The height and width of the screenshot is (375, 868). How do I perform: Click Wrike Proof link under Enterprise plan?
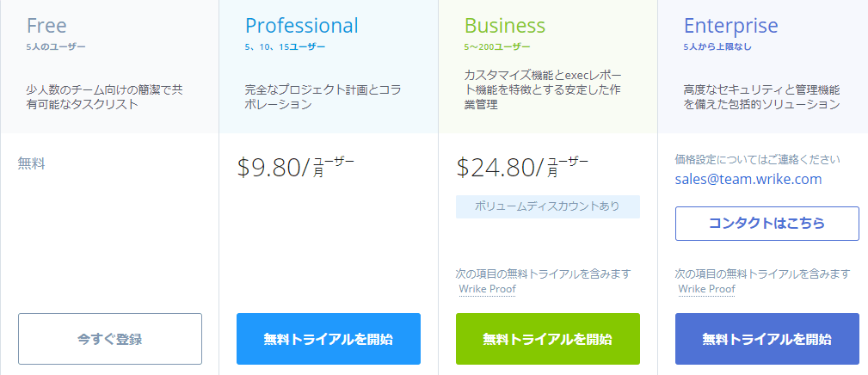706,289
